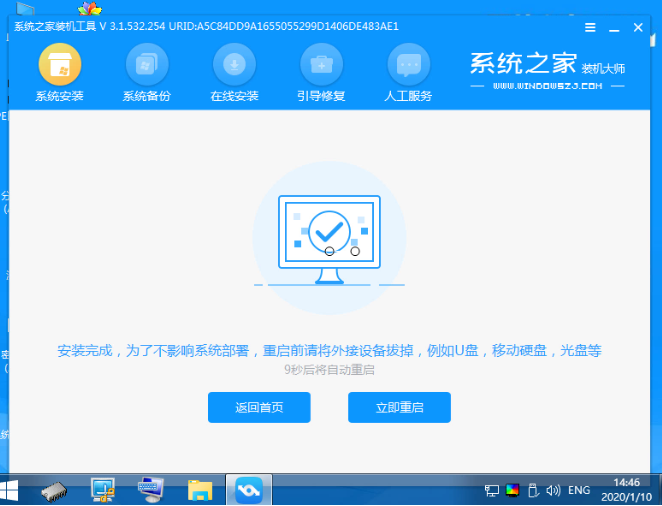Click the colorful display tray icon
662x506 pixels.
coord(513,490)
